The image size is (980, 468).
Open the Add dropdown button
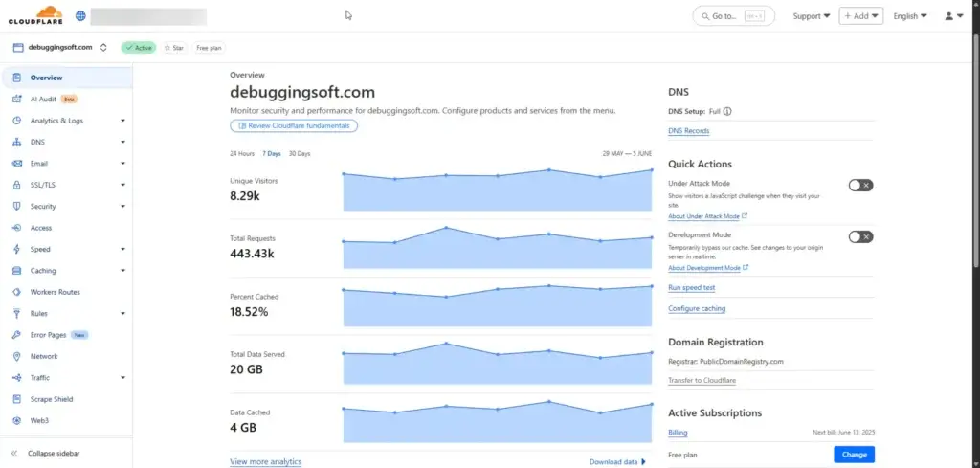pos(860,16)
